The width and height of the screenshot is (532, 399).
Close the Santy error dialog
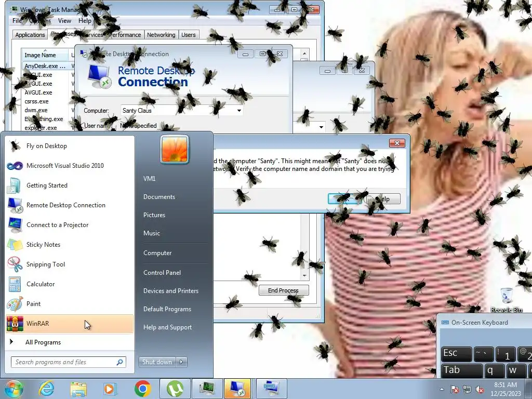click(x=397, y=143)
